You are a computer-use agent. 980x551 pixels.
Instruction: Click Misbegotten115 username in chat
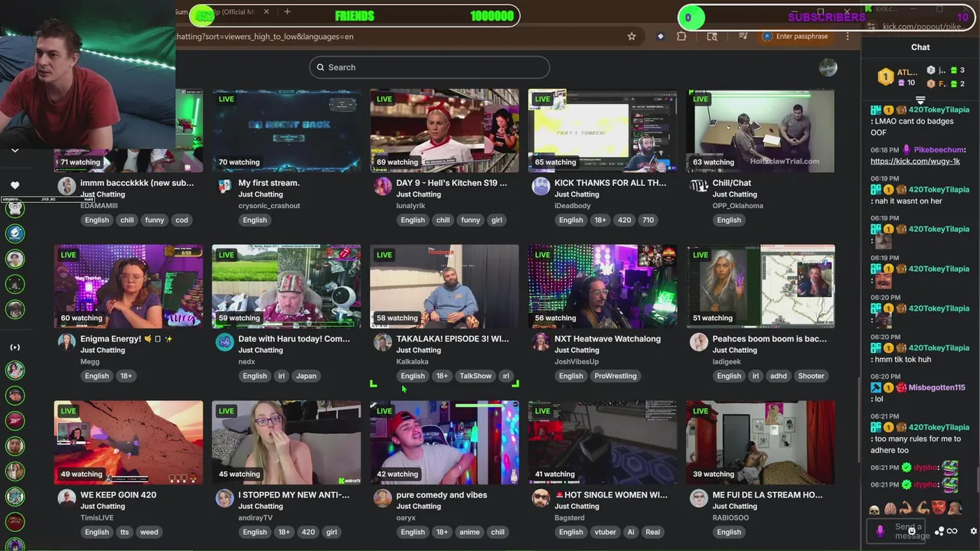click(936, 388)
